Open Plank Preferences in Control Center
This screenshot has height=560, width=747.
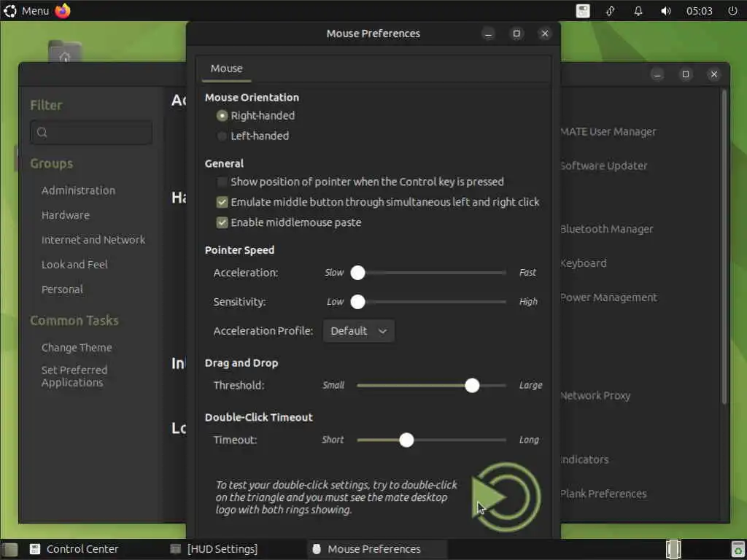[x=603, y=494]
